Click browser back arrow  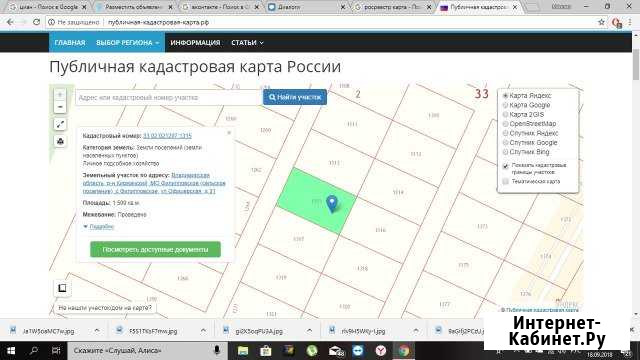[10, 22]
